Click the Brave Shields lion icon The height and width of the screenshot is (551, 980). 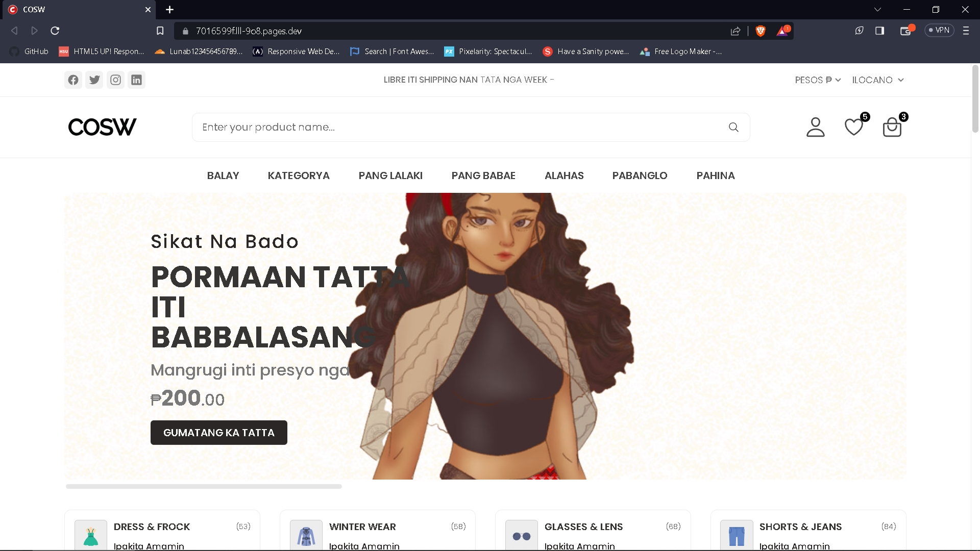[761, 31]
